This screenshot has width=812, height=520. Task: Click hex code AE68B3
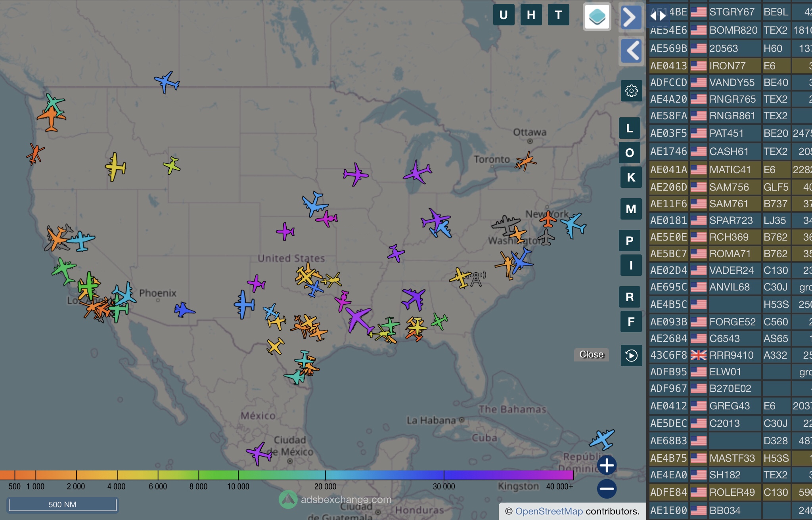pyautogui.click(x=668, y=441)
